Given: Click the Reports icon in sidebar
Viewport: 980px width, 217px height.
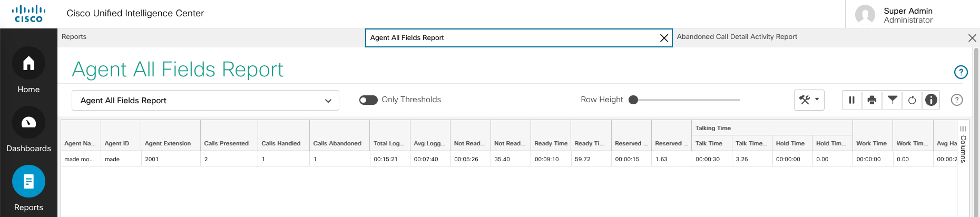Looking at the screenshot, I should tap(28, 182).
